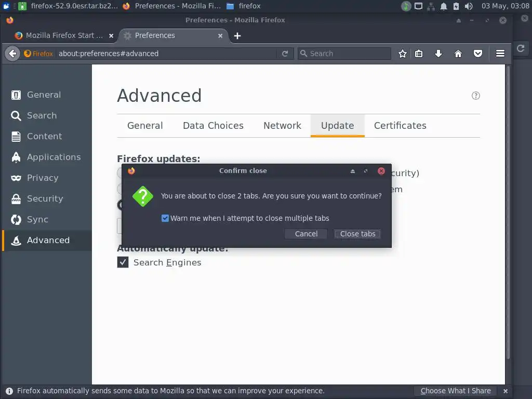Click the Firefox identity icon in URL bar

pyautogui.click(x=38, y=54)
